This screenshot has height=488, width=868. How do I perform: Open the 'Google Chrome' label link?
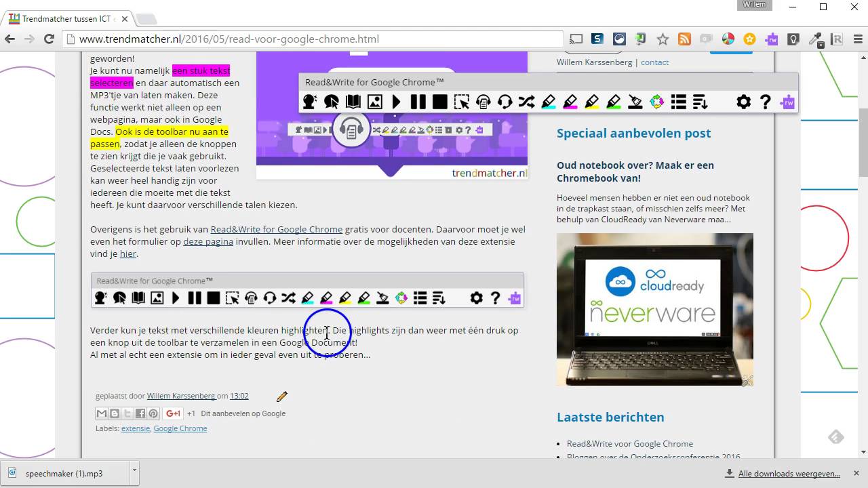coord(180,428)
